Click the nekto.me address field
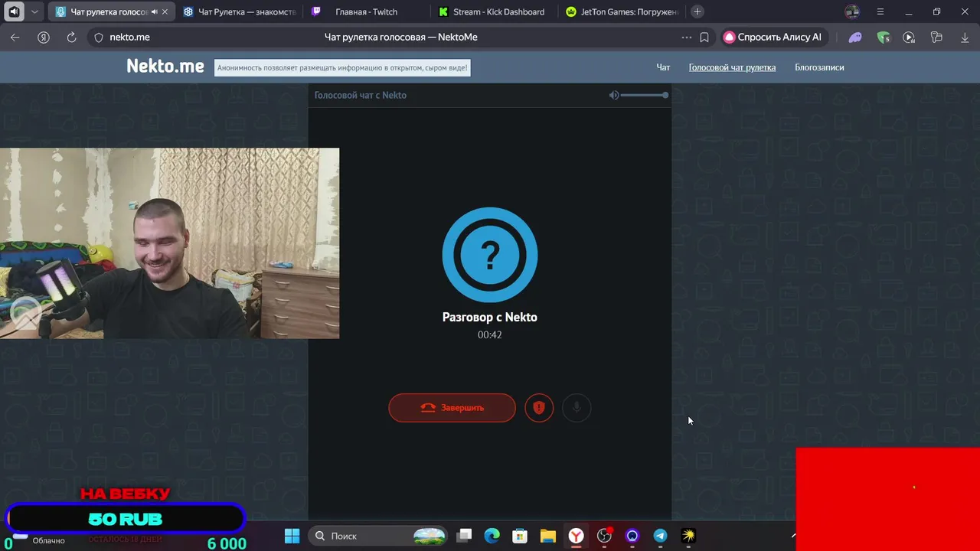The width and height of the screenshot is (980, 551). tap(129, 37)
